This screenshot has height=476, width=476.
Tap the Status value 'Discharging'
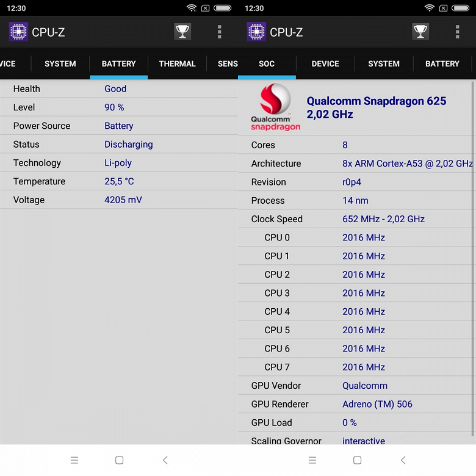click(x=128, y=145)
